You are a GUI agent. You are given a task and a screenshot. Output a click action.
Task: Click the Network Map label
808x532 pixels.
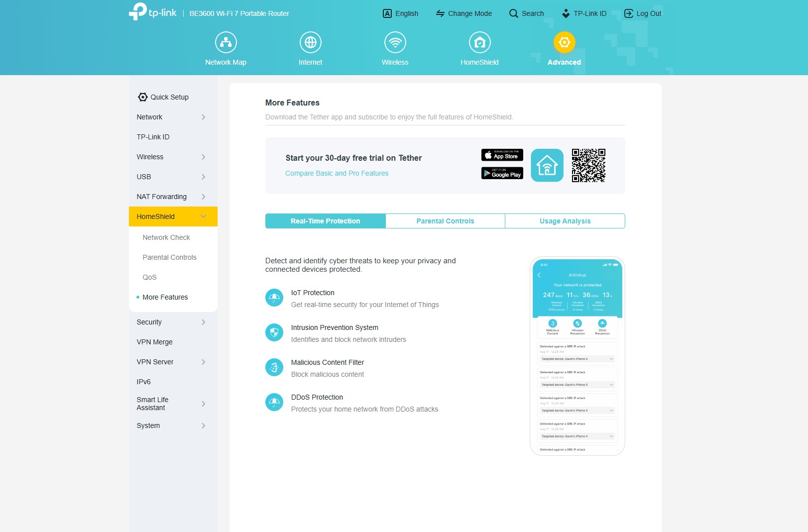(x=226, y=62)
